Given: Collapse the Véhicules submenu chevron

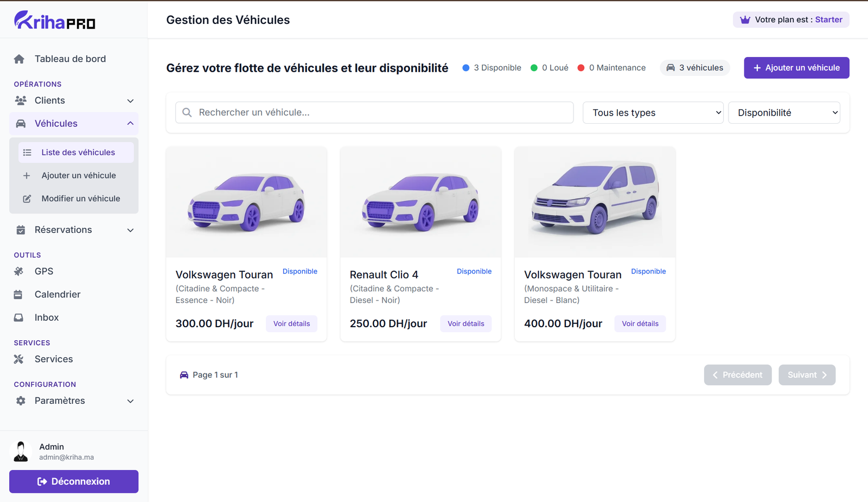Looking at the screenshot, I should tap(130, 124).
